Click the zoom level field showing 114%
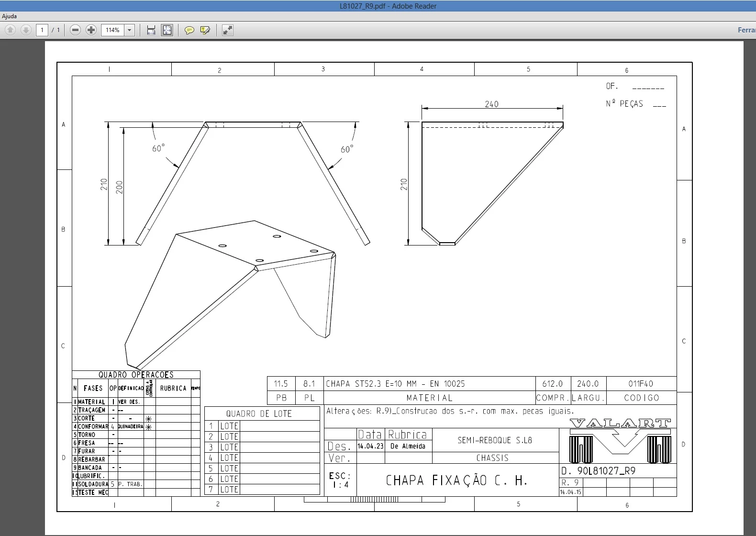 [113, 30]
